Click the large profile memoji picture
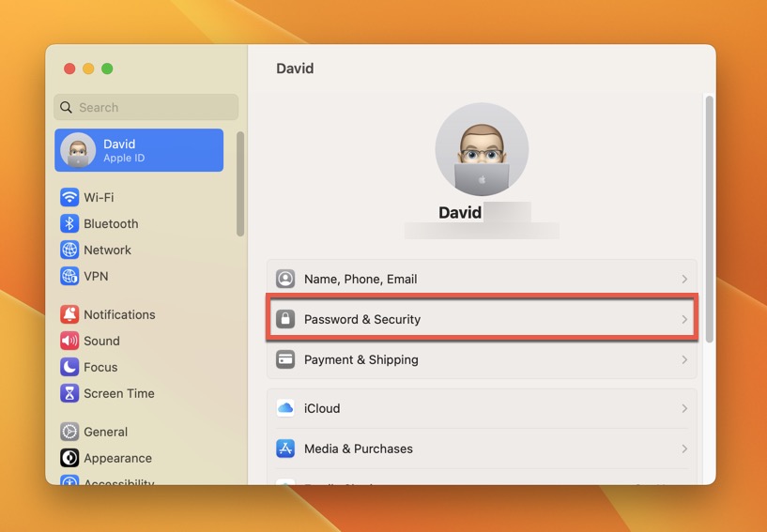 pyautogui.click(x=482, y=149)
